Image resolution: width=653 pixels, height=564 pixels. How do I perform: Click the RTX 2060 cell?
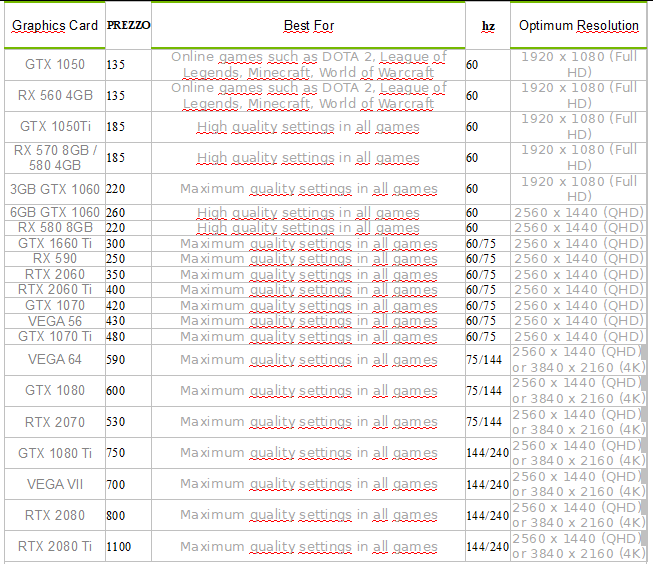(55, 275)
